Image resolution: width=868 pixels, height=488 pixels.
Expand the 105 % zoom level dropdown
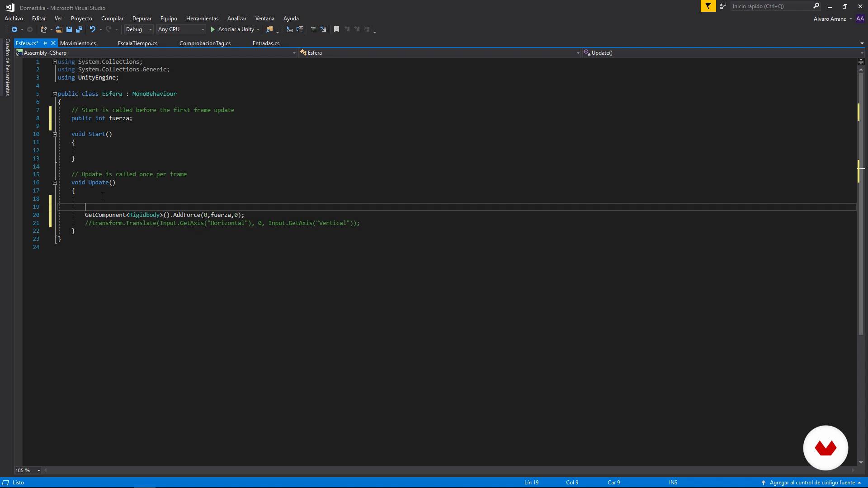38,470
